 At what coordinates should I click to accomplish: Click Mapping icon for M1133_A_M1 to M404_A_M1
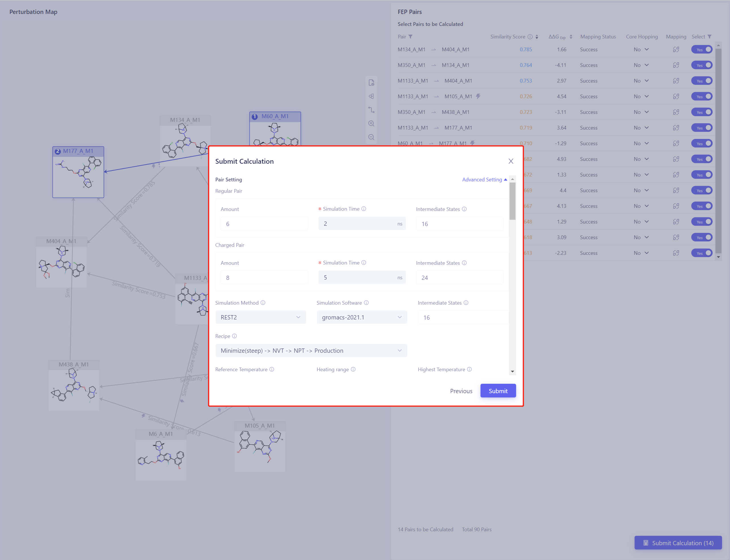pyautogui.click(x=676, y=81)
